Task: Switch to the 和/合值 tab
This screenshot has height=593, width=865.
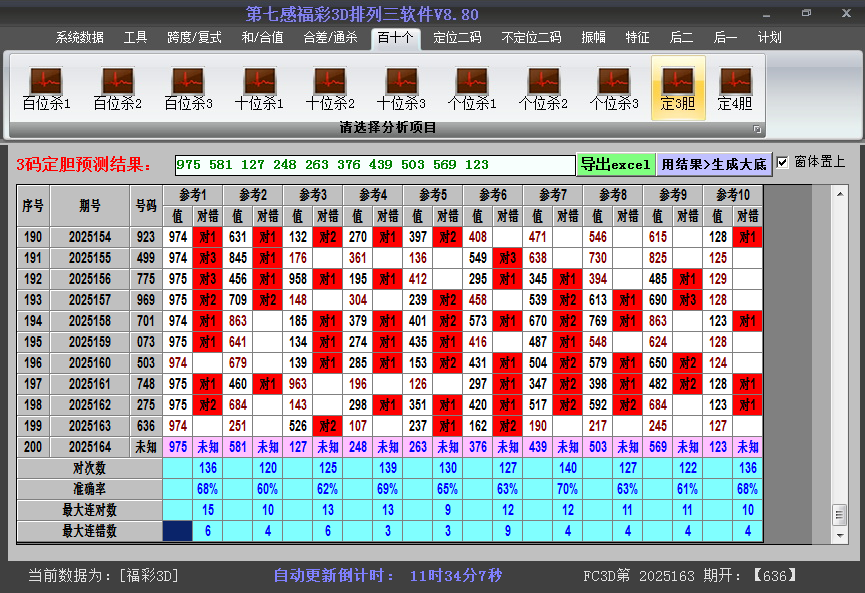Action: (x=263, y=38)
